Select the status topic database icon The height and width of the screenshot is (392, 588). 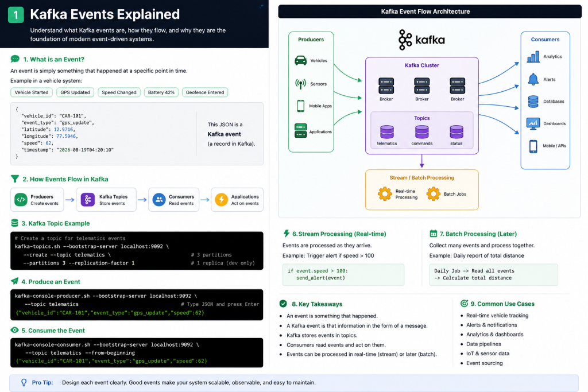click(x=457, y=132)
